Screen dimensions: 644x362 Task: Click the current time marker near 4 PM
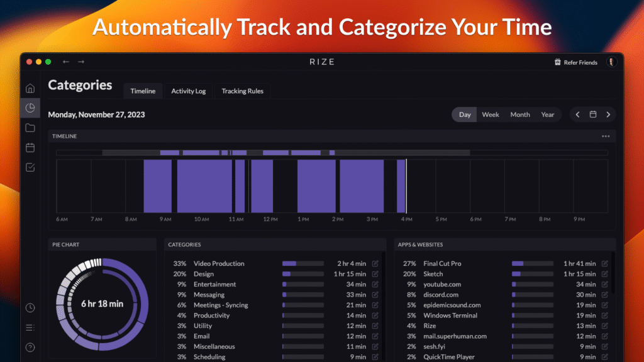click(x=406, y=186)
